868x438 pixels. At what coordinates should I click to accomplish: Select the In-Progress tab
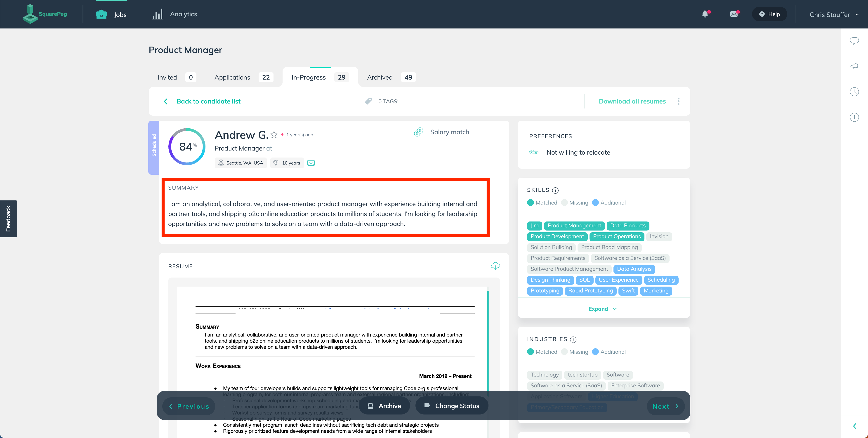click(320, 77)
